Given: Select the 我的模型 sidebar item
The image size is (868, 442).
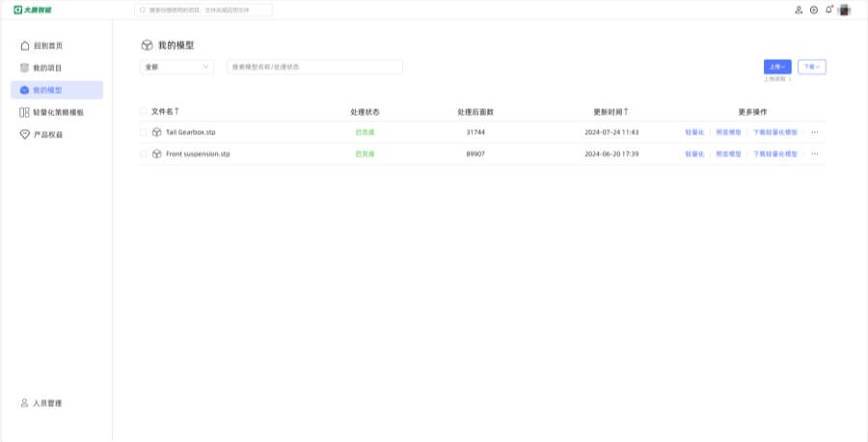Looking at the screenshot, I should pos(57,90).
